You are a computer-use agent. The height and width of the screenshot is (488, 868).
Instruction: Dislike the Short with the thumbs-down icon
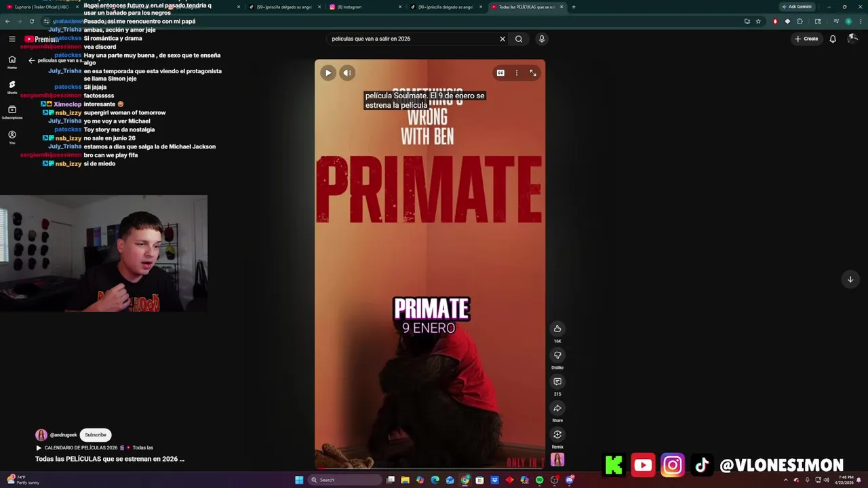(x=557, y=355)
